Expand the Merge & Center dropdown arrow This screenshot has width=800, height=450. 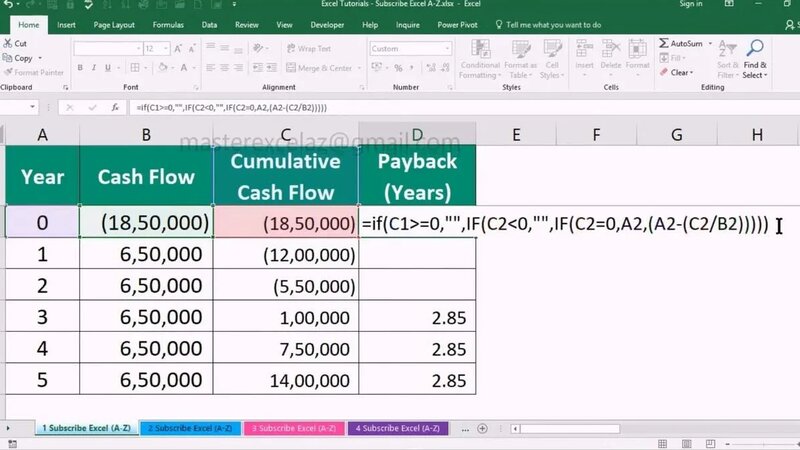click(x=359, y=68)
